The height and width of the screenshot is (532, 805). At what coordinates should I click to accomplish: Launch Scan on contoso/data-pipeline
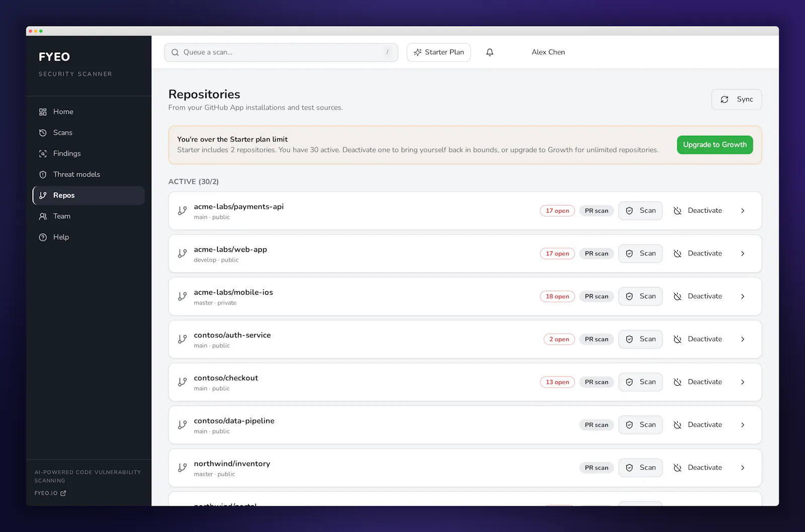(640, 425)
